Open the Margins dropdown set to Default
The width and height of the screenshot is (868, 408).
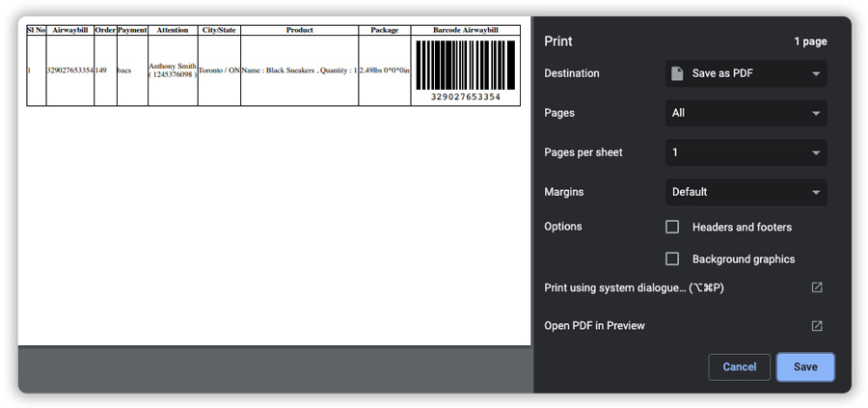pos(746,192)
